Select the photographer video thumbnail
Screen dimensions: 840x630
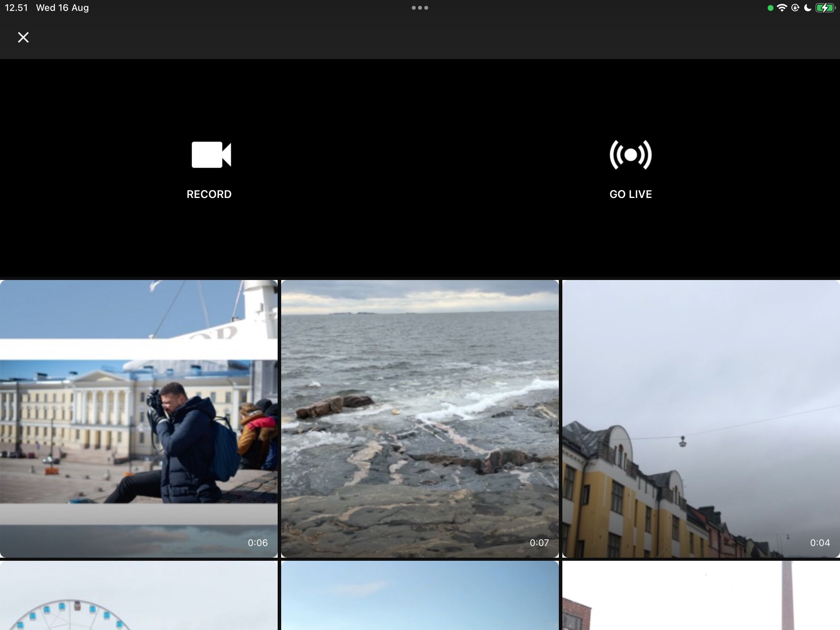coord(139,418)
